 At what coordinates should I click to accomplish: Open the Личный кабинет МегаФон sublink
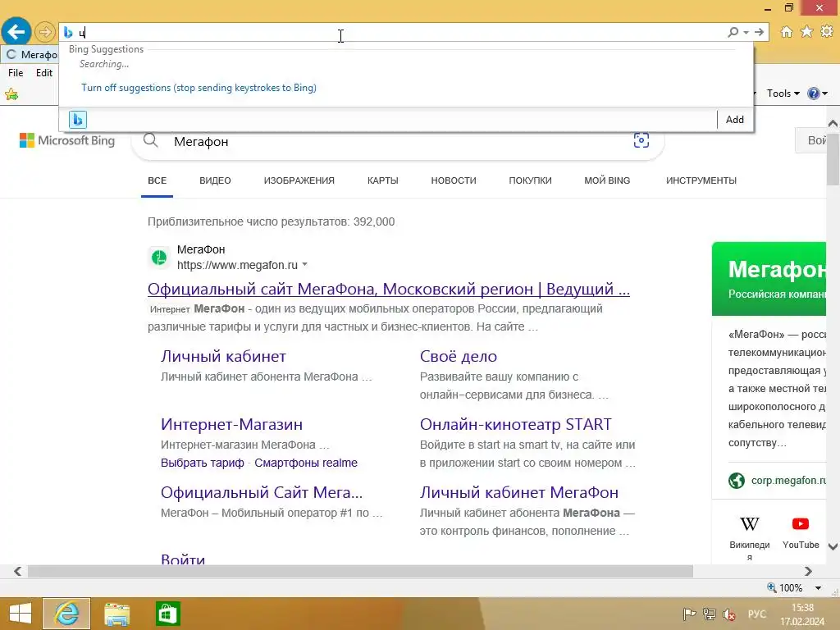519,492
